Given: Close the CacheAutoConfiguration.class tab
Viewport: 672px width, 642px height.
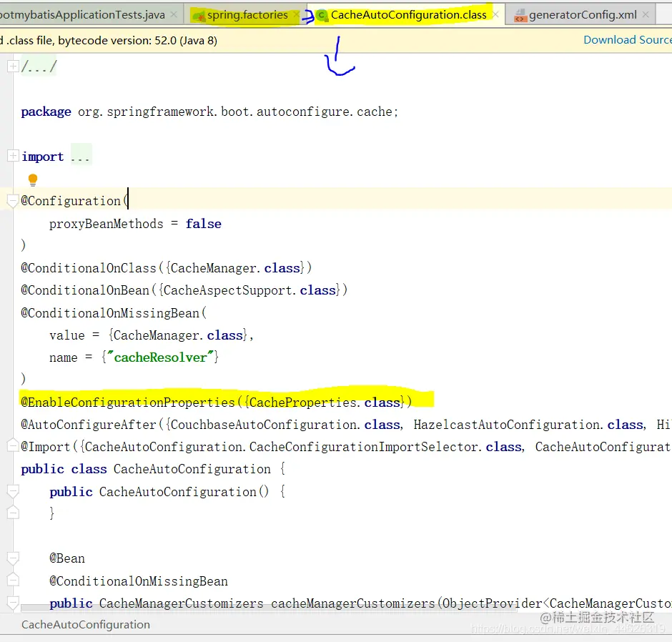Looking at the screenshot, I should coord(495,14).
